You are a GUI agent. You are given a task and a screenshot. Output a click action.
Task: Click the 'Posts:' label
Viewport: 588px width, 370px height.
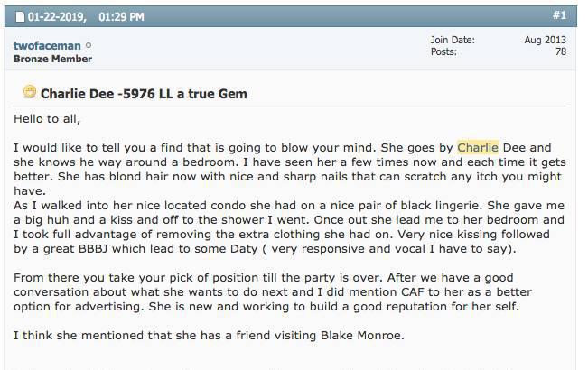pos(443,51)
